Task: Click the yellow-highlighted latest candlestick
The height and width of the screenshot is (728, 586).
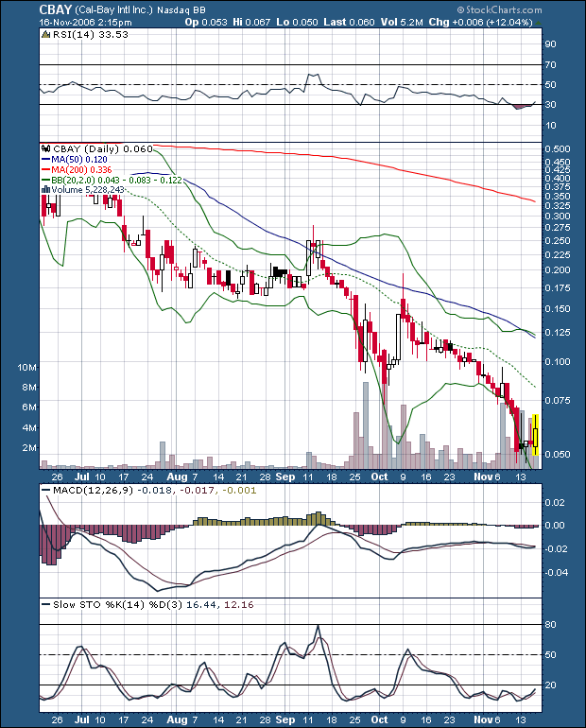Action: click(535, 435)
